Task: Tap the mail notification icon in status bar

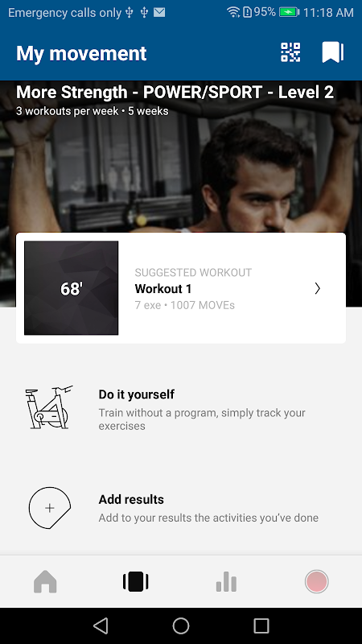Action: click(159, 13)
